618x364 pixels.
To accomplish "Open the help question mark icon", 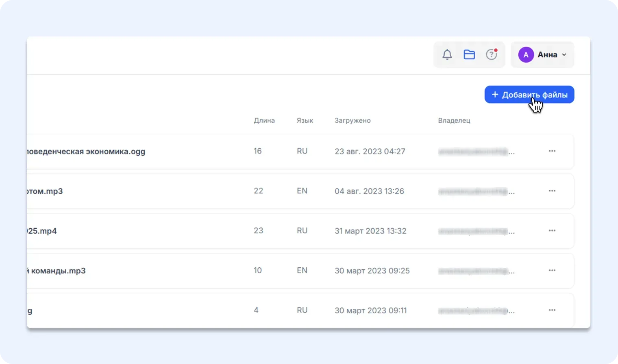I will click(x=492, y=54).
